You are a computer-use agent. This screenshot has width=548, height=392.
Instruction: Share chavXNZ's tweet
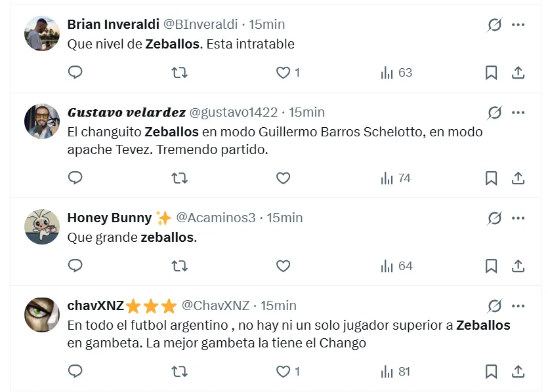(x=518, y=372)
